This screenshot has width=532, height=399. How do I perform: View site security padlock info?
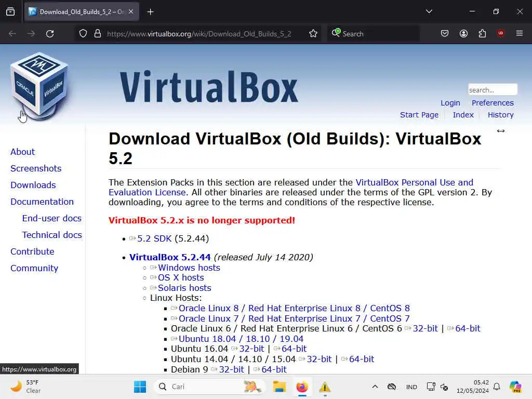[98, 34]
